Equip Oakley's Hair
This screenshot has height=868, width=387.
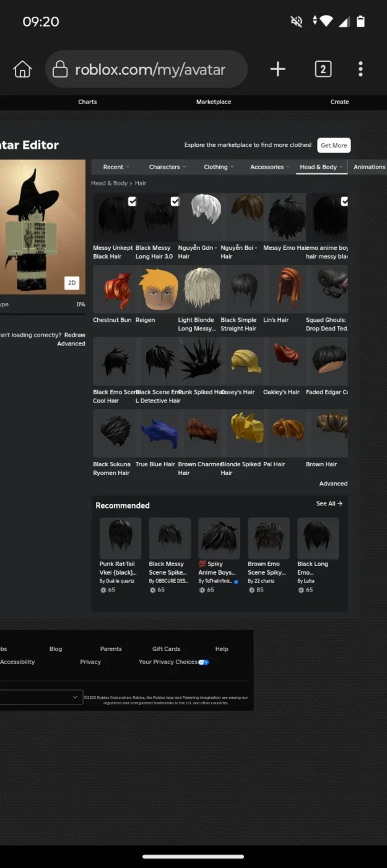(285, 361)
